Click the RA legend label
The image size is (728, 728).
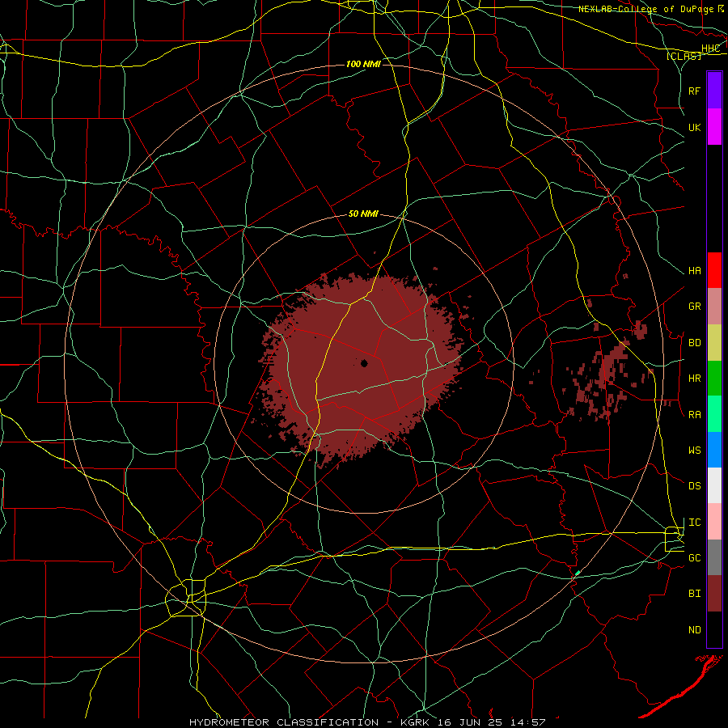695,415
